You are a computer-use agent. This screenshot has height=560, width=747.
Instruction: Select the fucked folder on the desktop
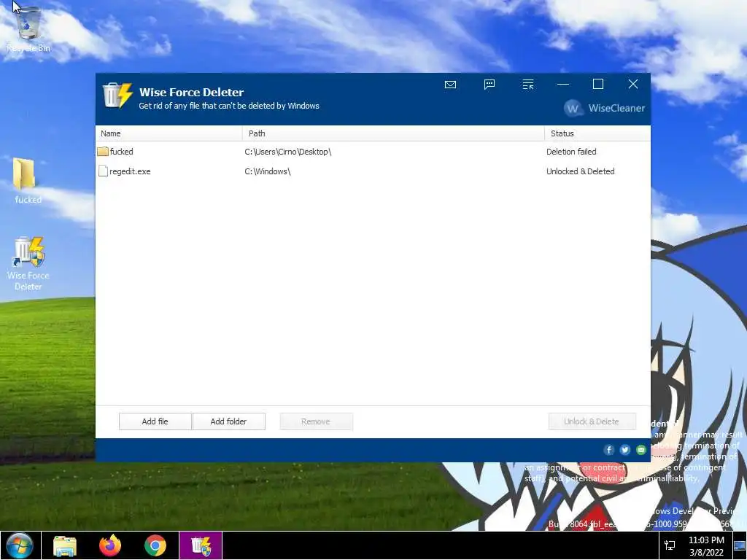[x=28, y=181]
